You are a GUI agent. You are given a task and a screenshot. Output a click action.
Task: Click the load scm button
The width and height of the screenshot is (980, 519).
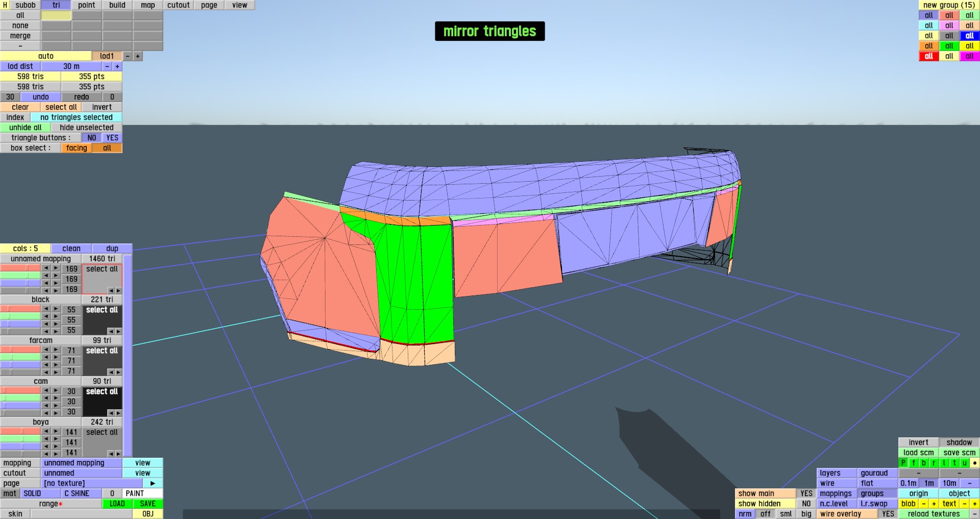[x=919, y=453]
